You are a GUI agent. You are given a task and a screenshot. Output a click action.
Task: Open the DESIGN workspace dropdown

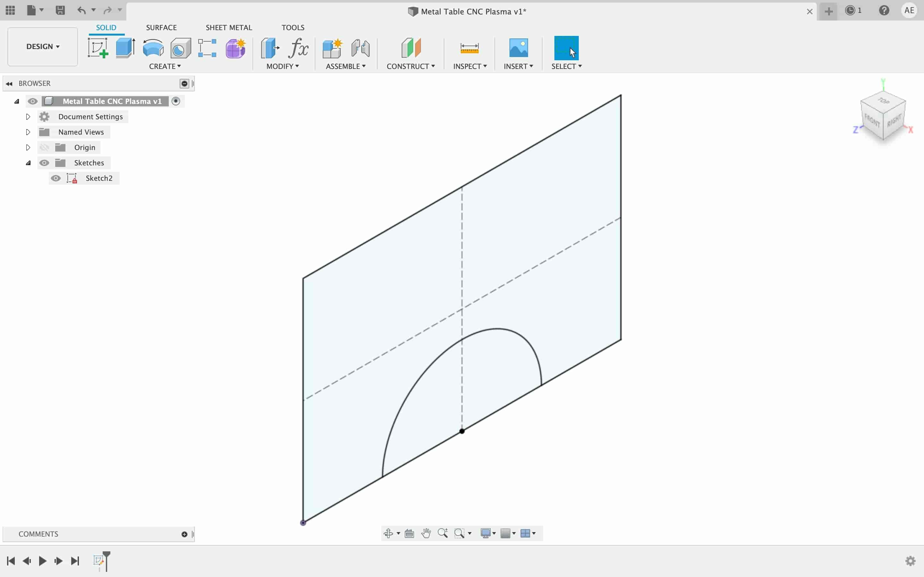42,46
